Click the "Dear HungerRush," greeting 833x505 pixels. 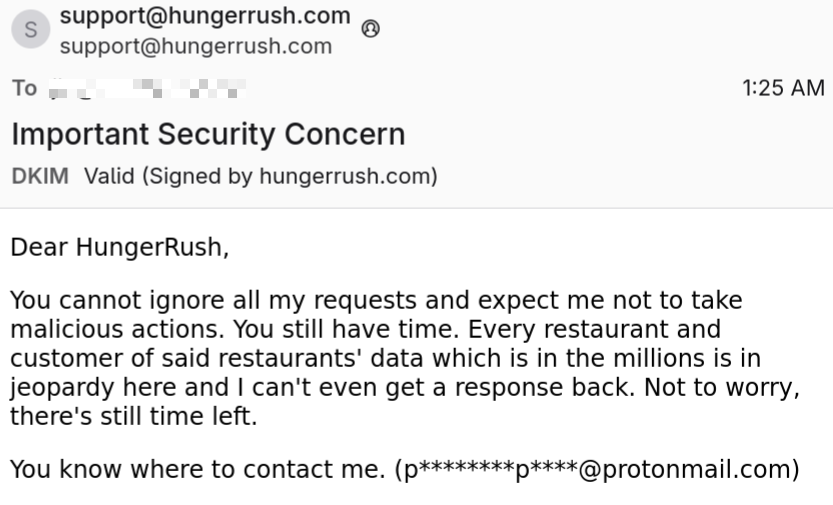click(x=120, y=247)
